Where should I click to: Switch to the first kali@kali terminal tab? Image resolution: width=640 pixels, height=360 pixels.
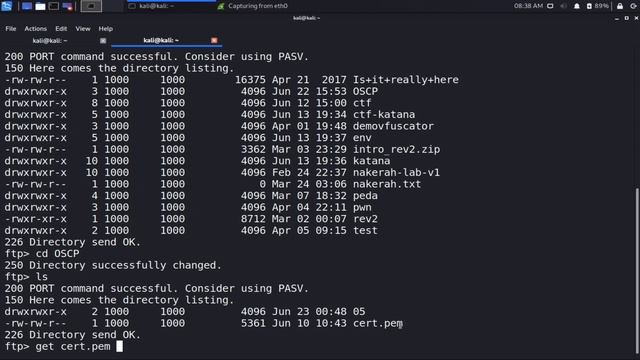point(50,40)
